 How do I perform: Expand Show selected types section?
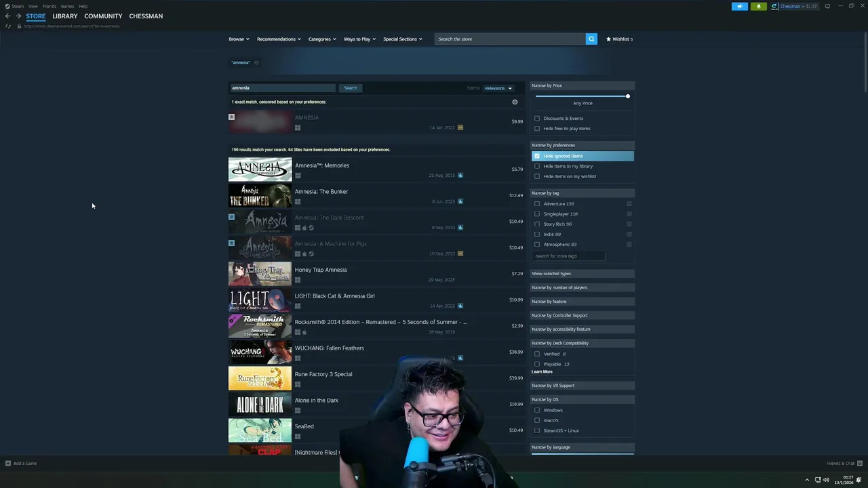click(x=582, y=273)
